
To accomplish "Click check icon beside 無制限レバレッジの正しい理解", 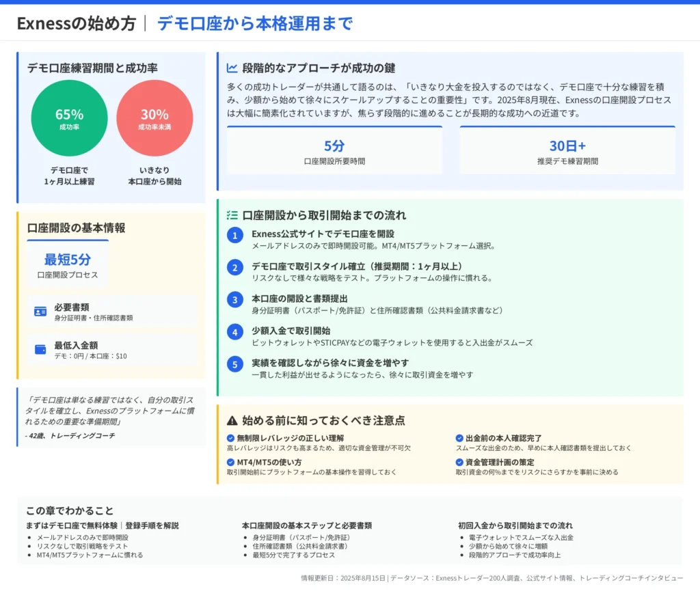I will [230, 438].
